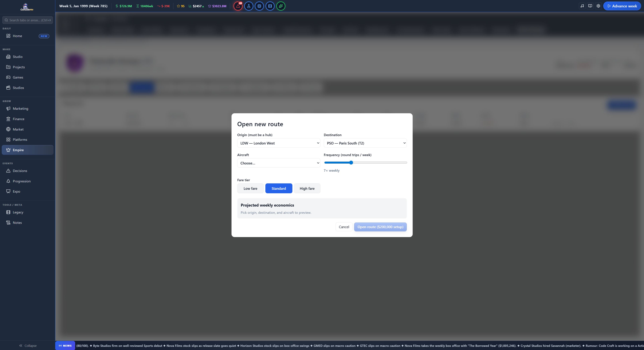Focus the Search tabs or areas field
This screenshot has height=350, width=644.
pos(28,20)
